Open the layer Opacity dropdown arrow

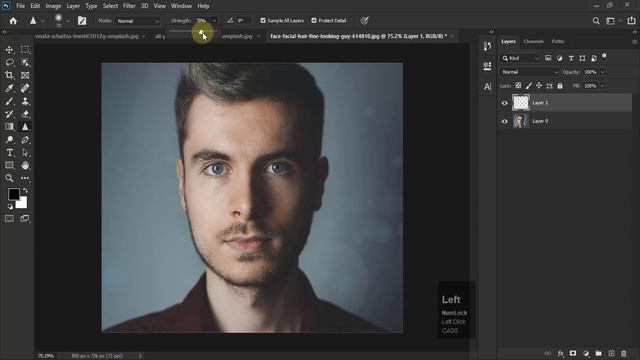(602, 72)
